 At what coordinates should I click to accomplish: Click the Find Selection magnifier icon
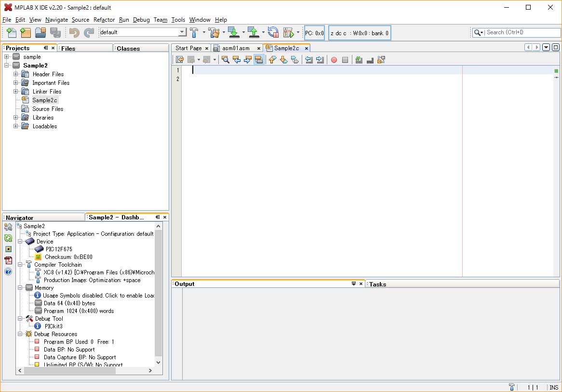tap(226, 60)
